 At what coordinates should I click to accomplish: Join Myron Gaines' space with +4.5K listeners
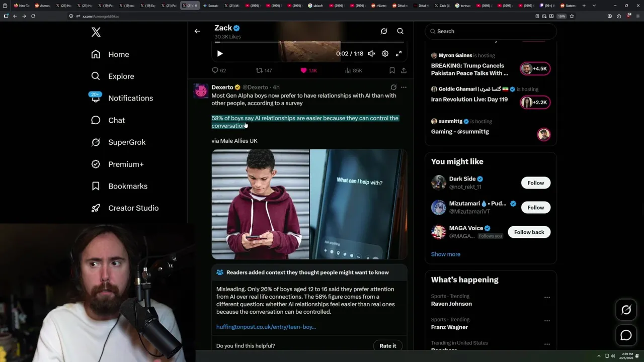[535, 69]
